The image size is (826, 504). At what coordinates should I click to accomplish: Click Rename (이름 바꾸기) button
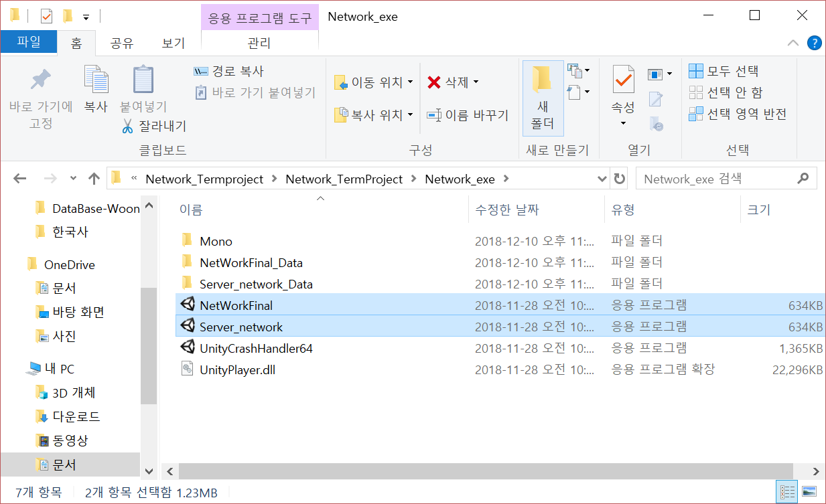pyautogui.click(x=468, y=115)
